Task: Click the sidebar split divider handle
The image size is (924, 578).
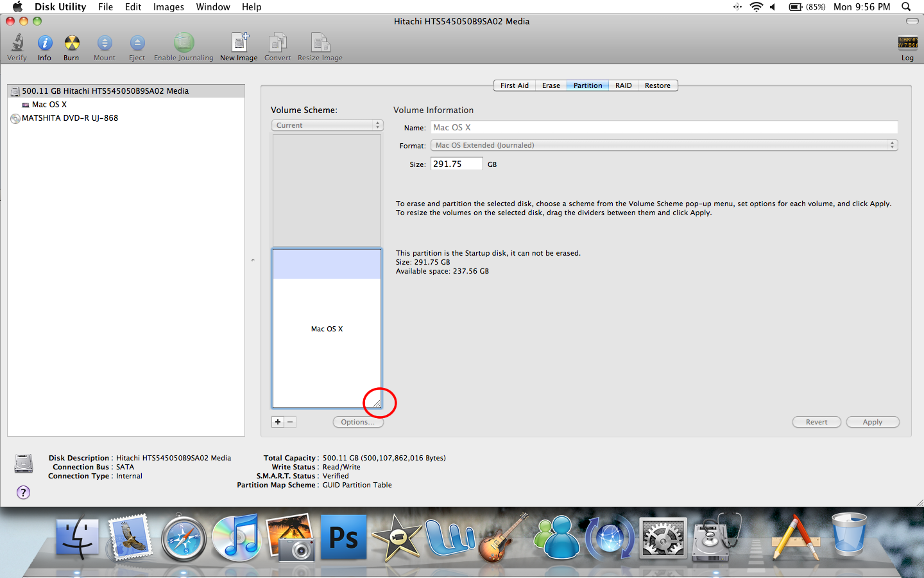Action: click(253, 260)
